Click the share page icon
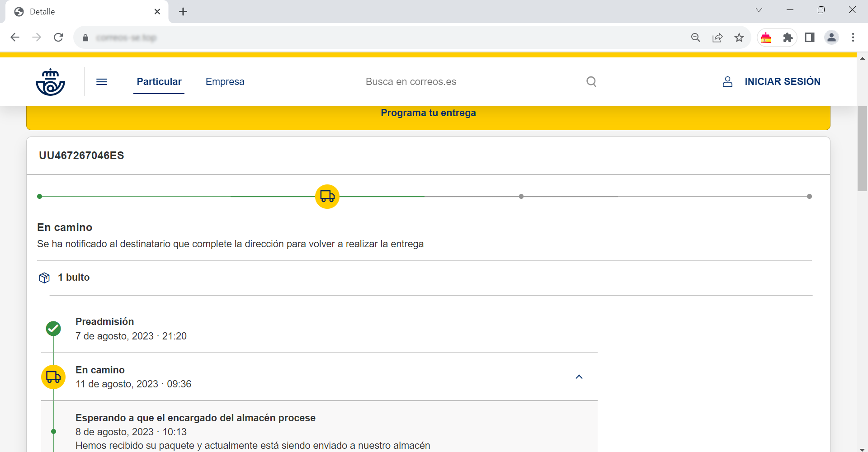This screenshot has width=868, height=452. pyautogui.click(x=717, y=38)
